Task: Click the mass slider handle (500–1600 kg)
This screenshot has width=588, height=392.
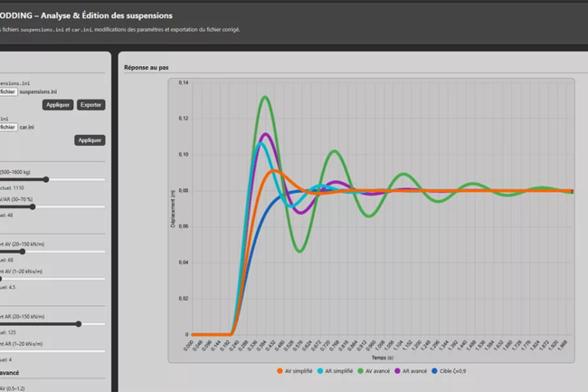Action: tap(46, 179)
